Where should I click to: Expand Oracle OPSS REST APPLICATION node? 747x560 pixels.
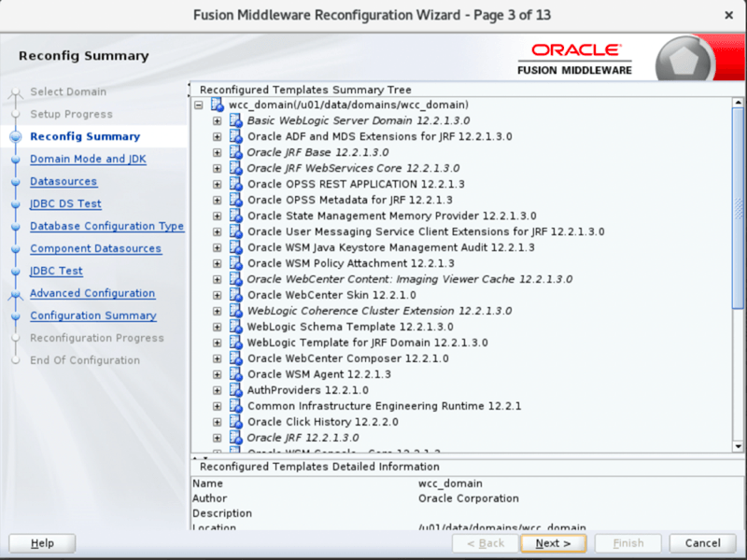click(x=218, y=184)
